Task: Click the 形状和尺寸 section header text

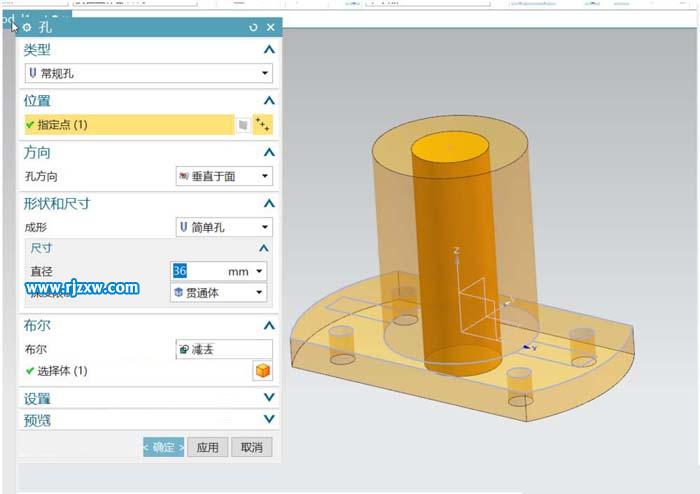Action: coord(57,203)
